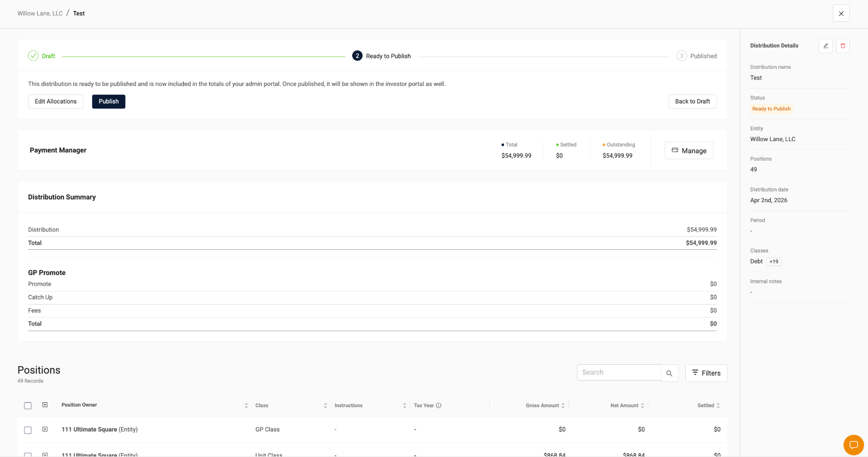Check the 111 Ultimate Square Unit Class row
This screenshot has height=457, width=868.
point(28,455)
